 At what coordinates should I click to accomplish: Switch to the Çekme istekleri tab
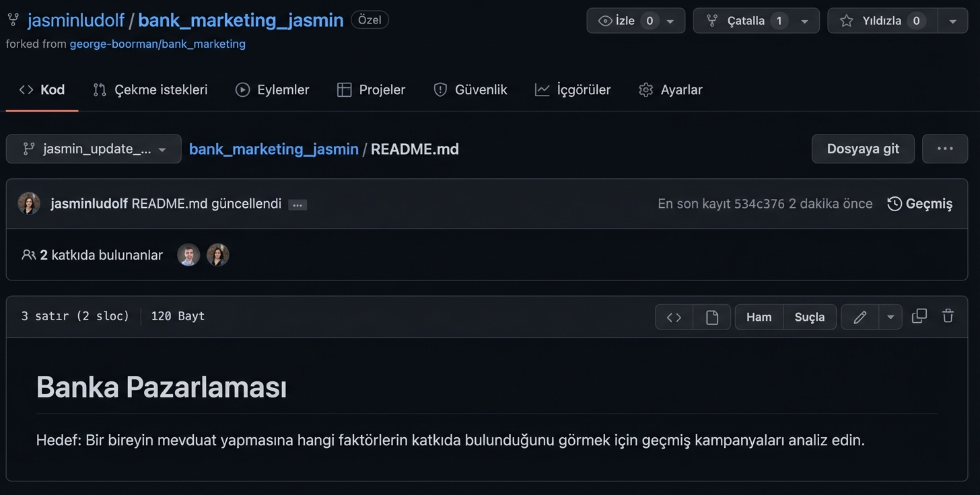point(149,89)
